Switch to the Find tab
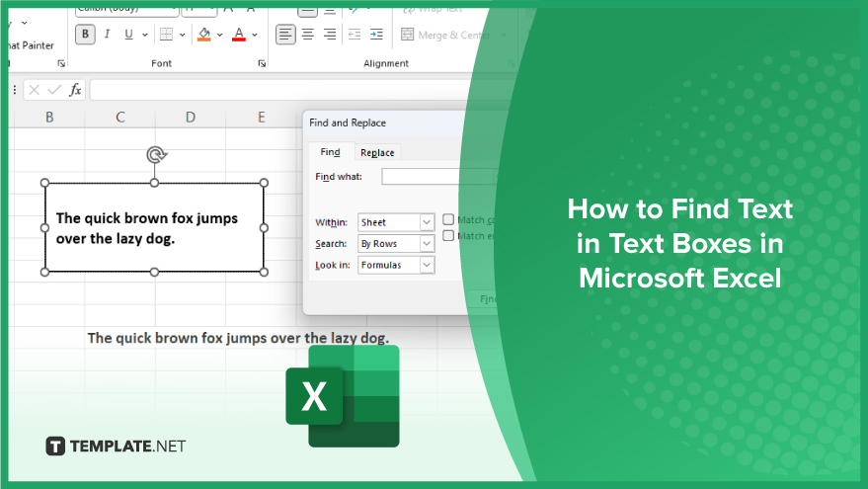 (331, 152)
